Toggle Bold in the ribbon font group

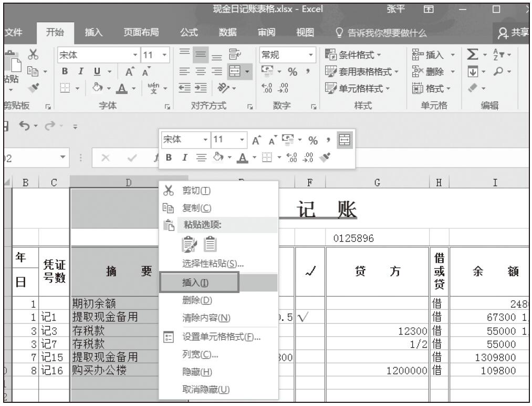click(66, 71)
